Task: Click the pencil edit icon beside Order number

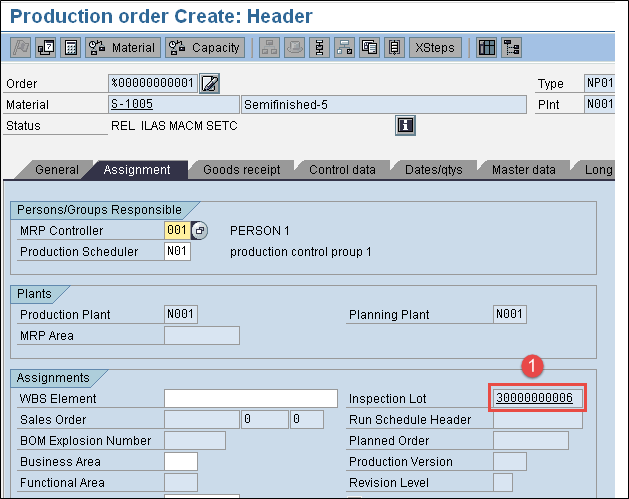Action: click(210, 83)
